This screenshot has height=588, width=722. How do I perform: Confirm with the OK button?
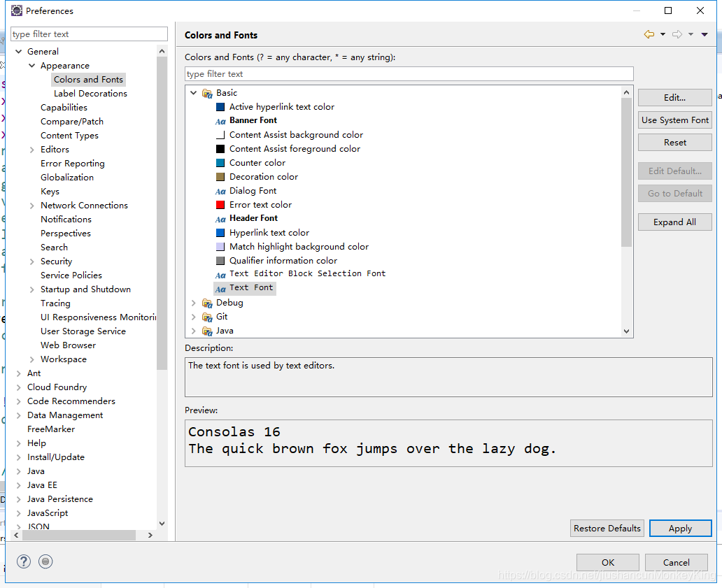[x=608, y=562]
